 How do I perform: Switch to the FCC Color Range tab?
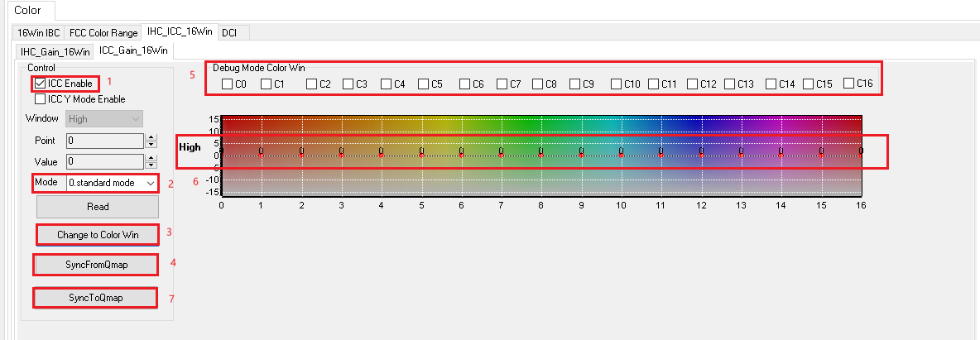[x=103, y=32]
